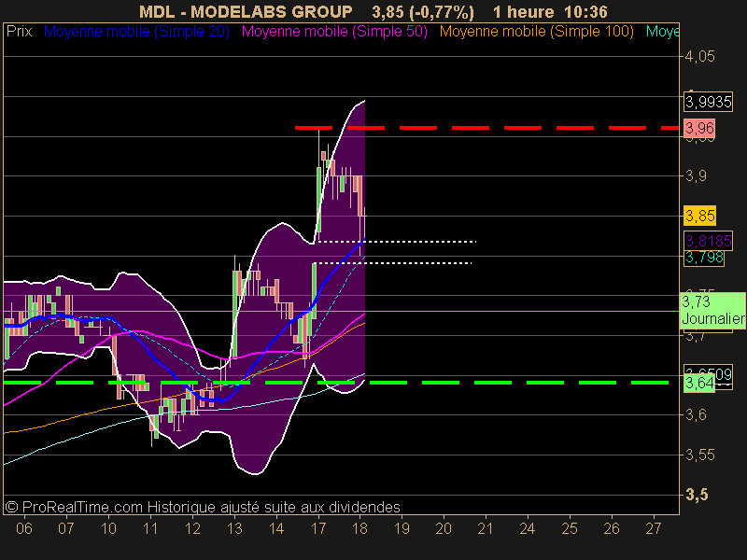Select the Prix legend label
This screenshot has height=560, width=747.
point(19,32)
